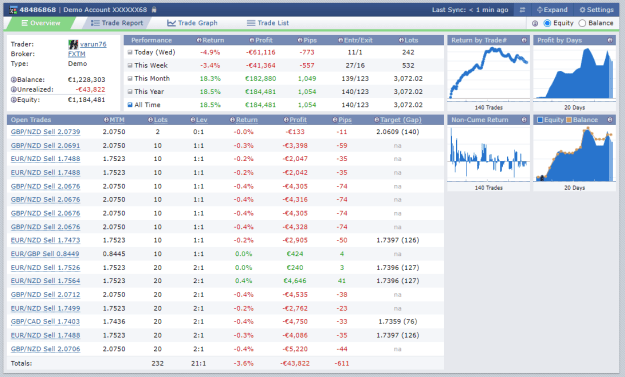
Task: Click the sync arrows icon in title bar
Action: coord(522,10)
